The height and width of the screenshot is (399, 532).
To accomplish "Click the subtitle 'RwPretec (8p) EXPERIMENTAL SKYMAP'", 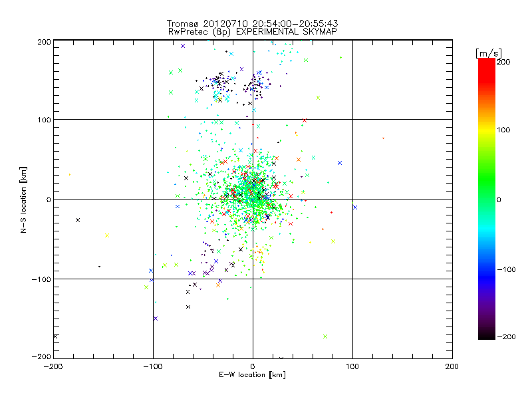I will 252,31.
